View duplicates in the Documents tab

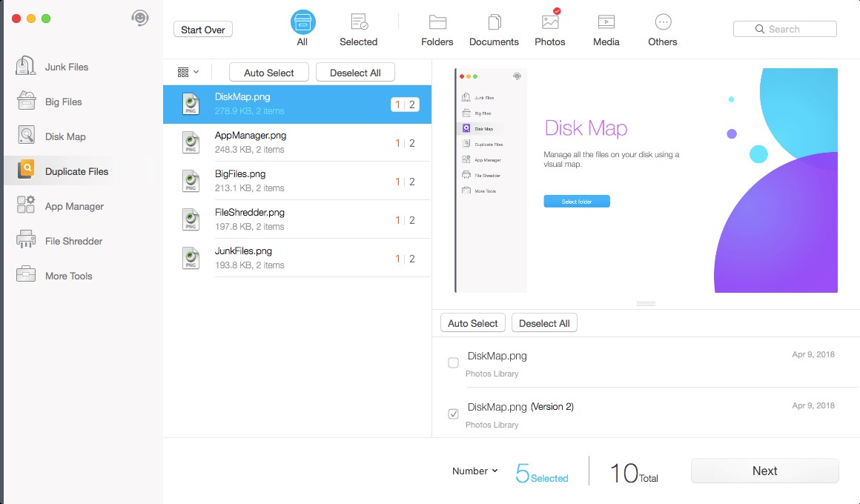494,28
